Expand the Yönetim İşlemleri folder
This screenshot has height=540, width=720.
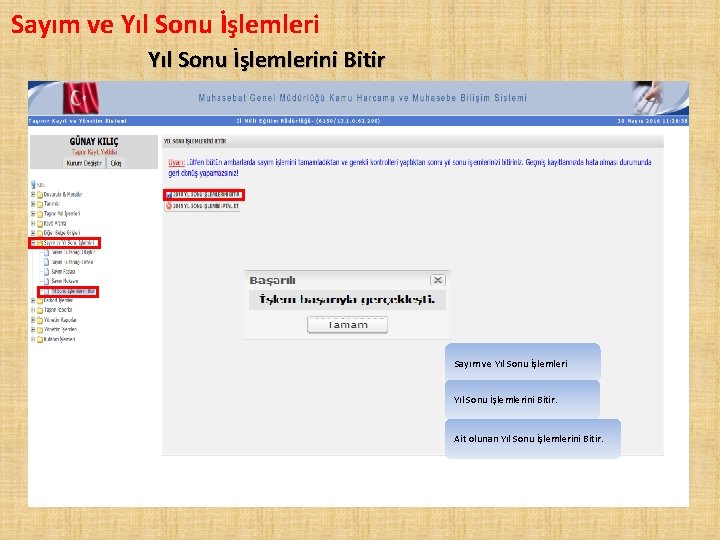click(x=33, y=330)
